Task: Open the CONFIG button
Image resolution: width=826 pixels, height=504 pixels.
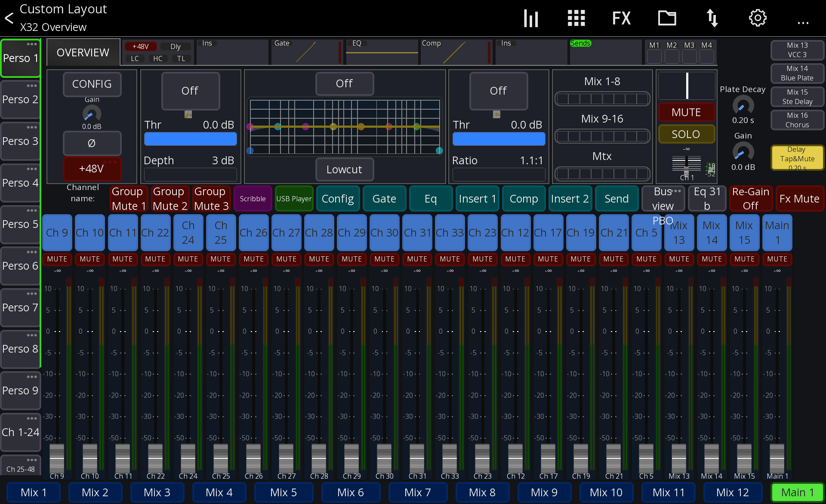Action: coord(92,84)
